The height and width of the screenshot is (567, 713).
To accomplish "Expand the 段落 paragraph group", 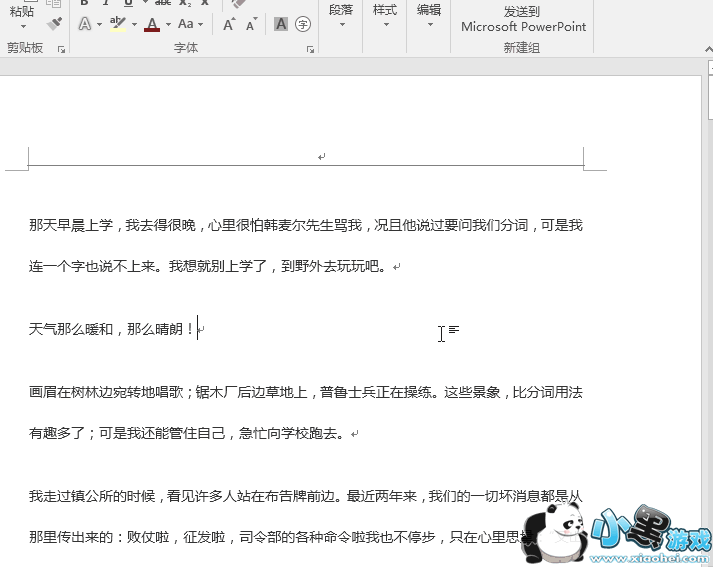I will click(341, 15).
